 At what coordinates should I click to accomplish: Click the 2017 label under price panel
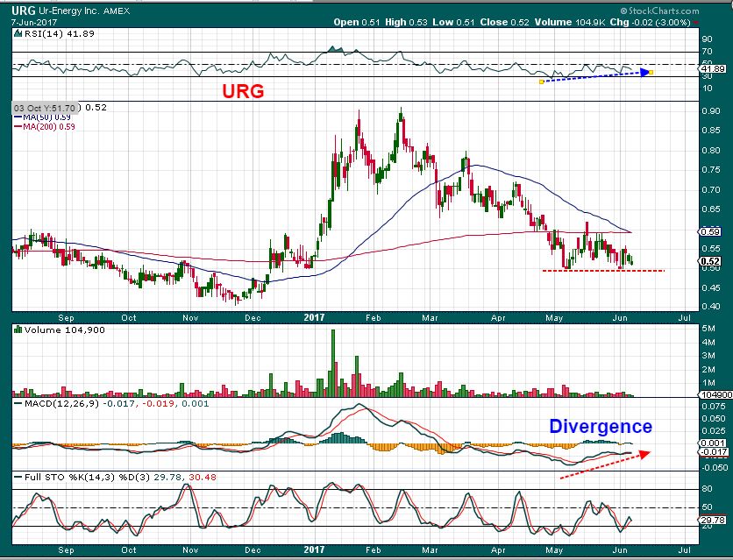pos(314,317)
